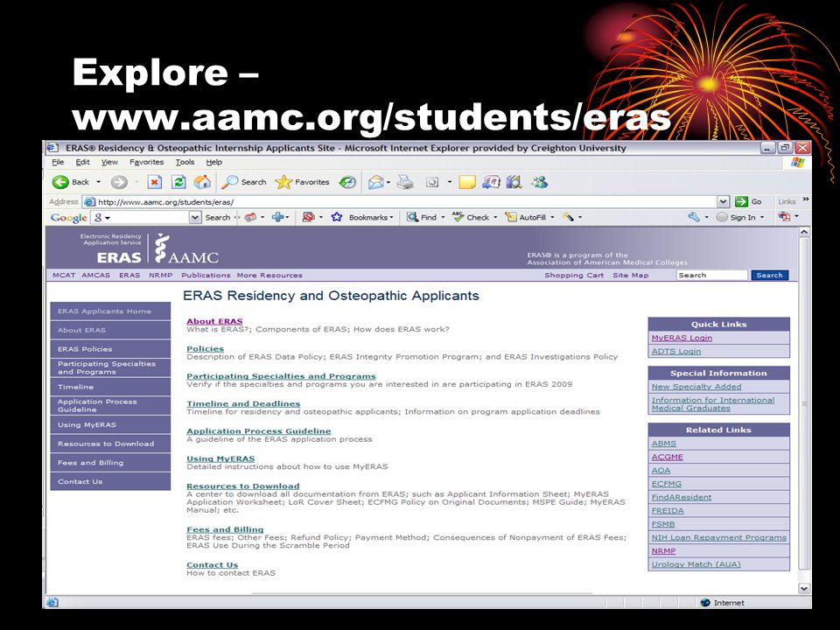The height and width of the screenshot is (630, 840).
Task: Click the yellow note icon in toolbar
Action: pos(467,183)
